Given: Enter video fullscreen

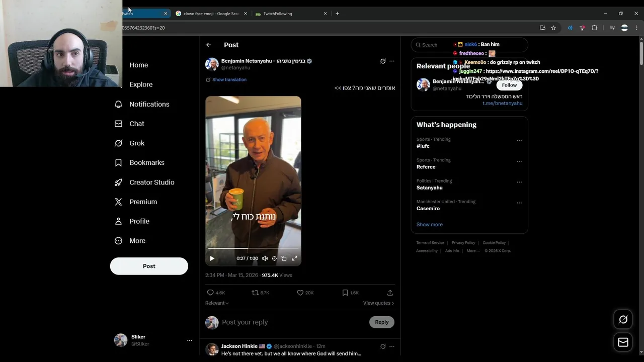Looking at the screenshot, I should tap(295, 258).
